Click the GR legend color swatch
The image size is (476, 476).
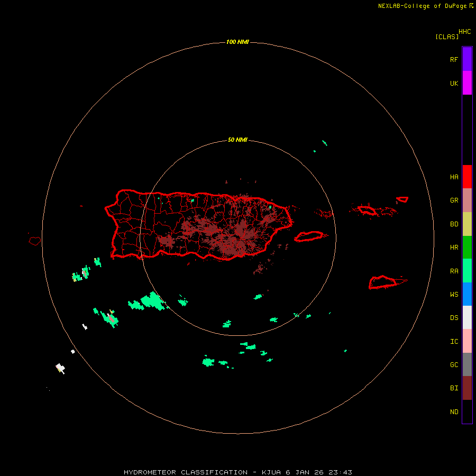pyautogui.click(x=467, y=200)
